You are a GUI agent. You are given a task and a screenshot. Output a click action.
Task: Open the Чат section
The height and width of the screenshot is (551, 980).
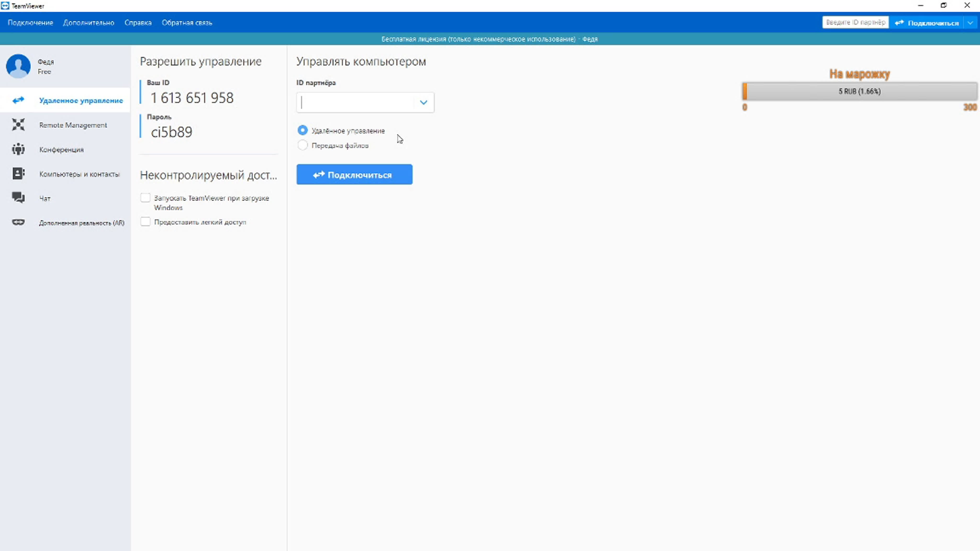click(x=65, y=198)
